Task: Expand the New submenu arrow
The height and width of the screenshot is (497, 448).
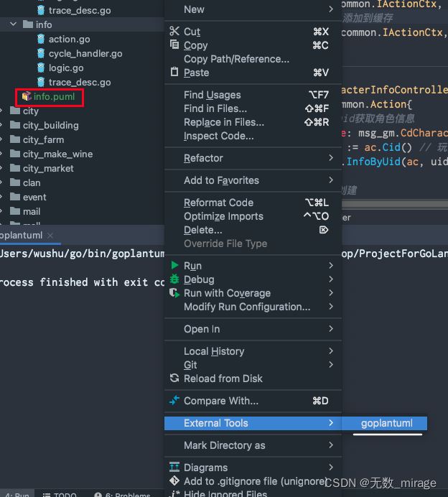Action: pyautogui.click(x=331, y=9)
